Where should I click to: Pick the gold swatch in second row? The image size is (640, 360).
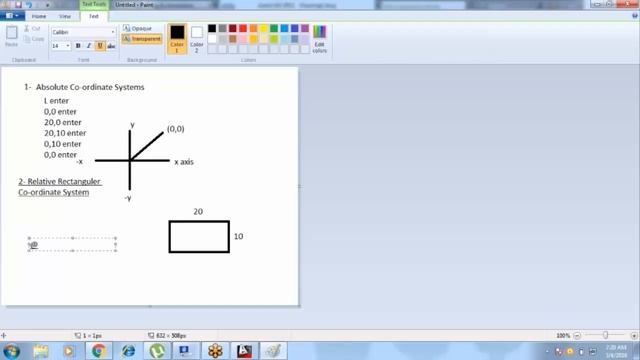pyautogui.click(x=253, y=39)
